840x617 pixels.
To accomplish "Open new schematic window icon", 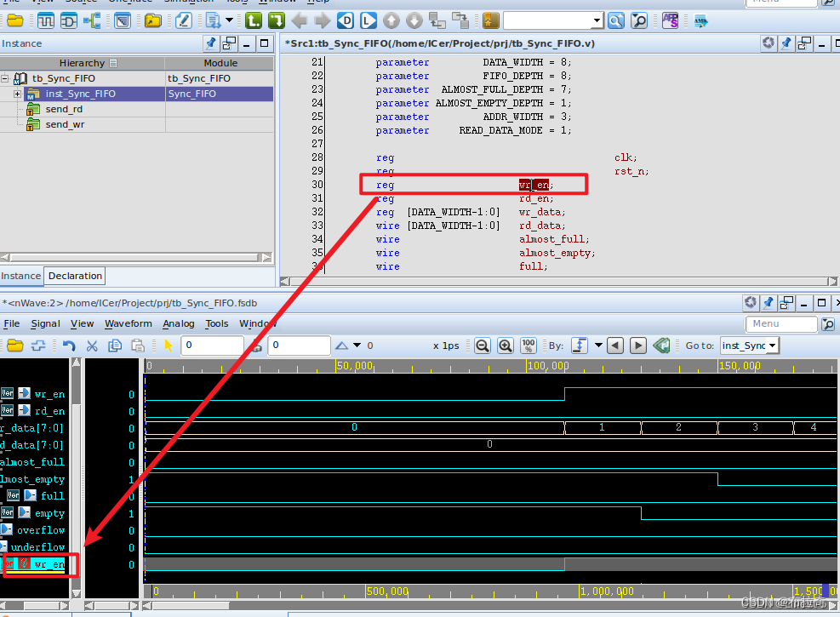I will [x=69, y=21].
